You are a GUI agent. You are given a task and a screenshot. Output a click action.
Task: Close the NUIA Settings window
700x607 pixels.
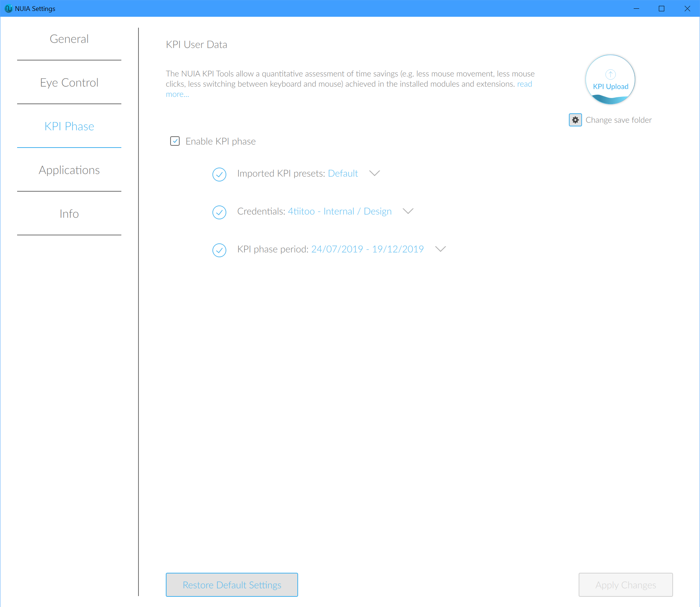pos(687,8)
